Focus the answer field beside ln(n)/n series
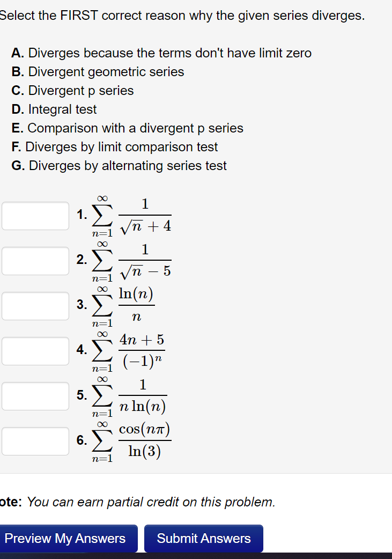 coord(35,306)
